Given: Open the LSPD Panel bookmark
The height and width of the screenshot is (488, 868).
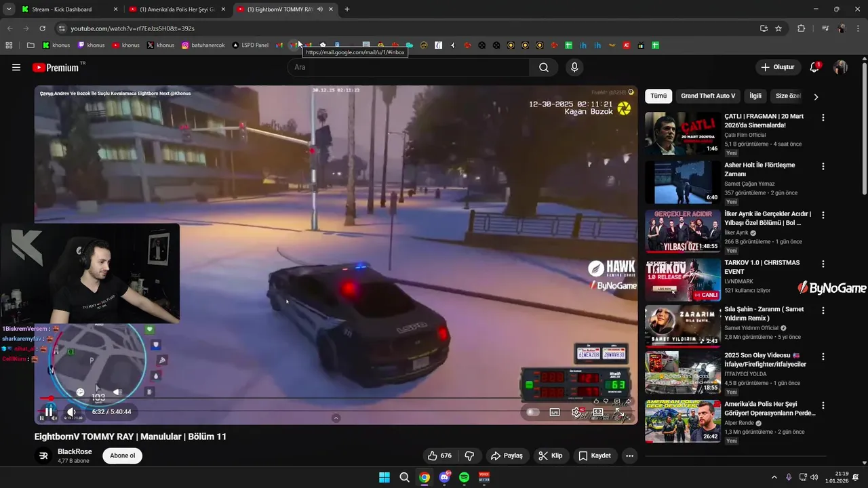Looking at the screenshot, I should click(250, 45).
